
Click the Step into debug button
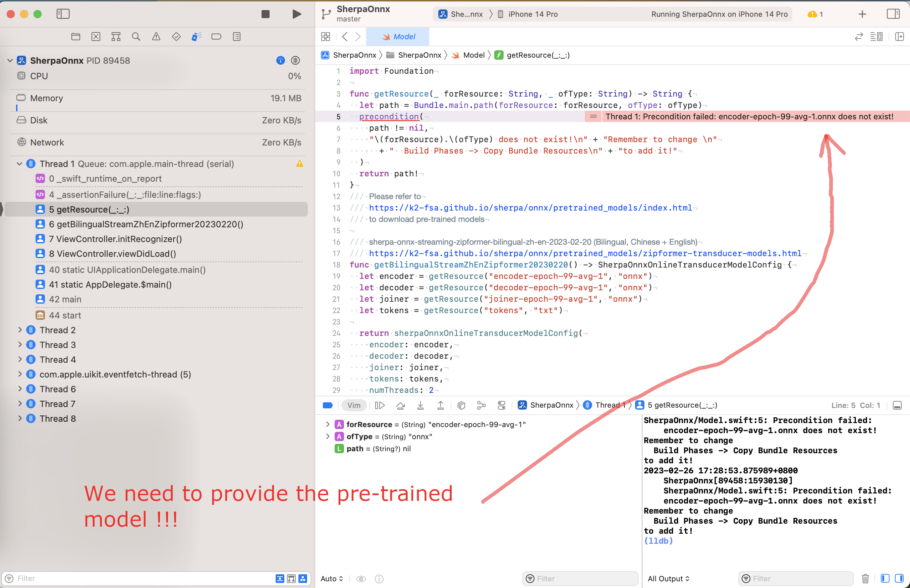[420, 405]
